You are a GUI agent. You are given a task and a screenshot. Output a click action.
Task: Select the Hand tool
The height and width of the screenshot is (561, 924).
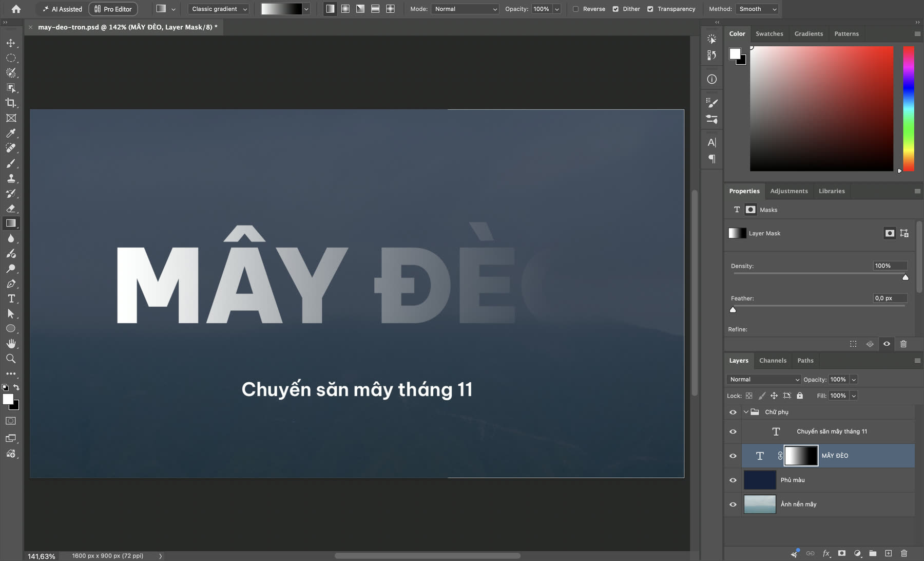tap(11, 343)
